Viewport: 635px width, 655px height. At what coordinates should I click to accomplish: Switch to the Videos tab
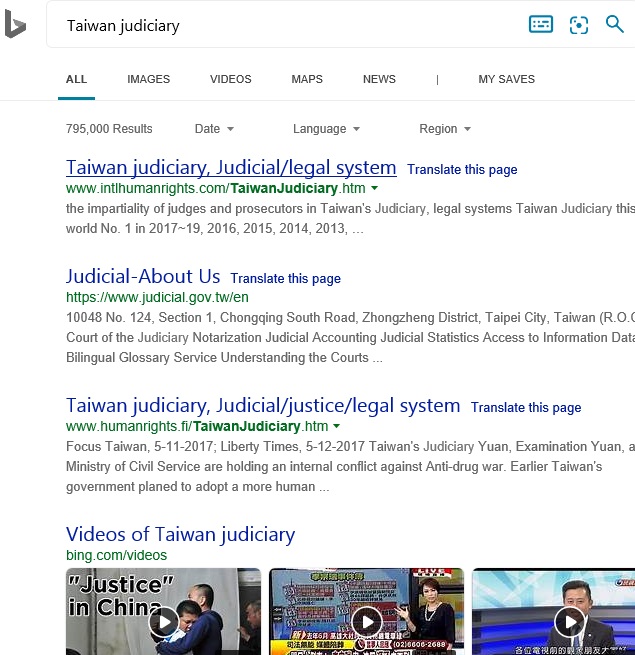point(231,79)
